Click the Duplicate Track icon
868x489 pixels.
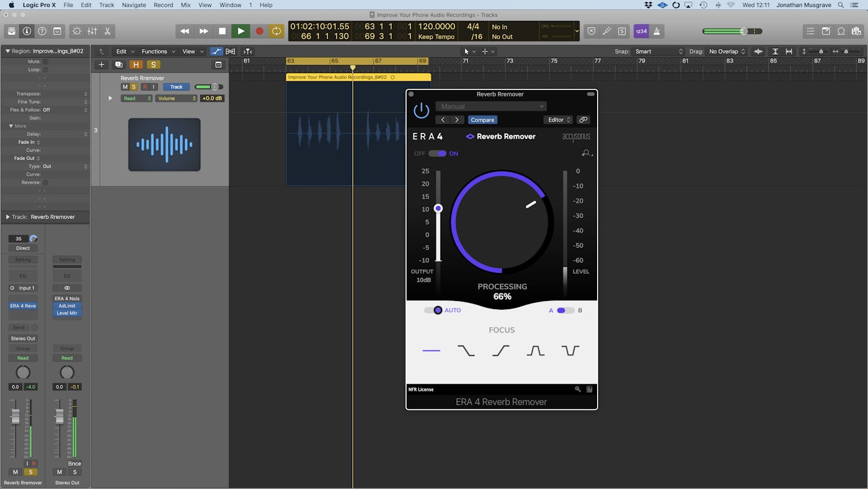[x=119, y=65]
